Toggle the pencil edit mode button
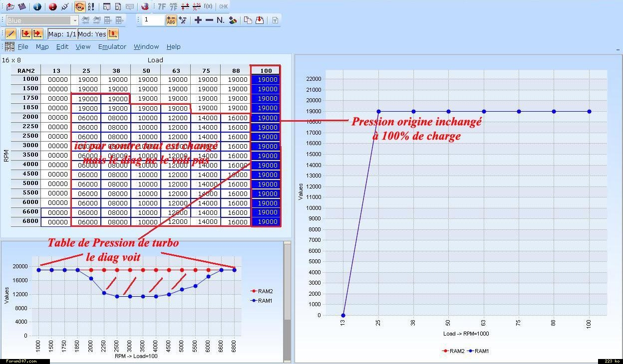The height and width of the screenshot is (364, 623). pyautogui.click(x=11, y=34)
